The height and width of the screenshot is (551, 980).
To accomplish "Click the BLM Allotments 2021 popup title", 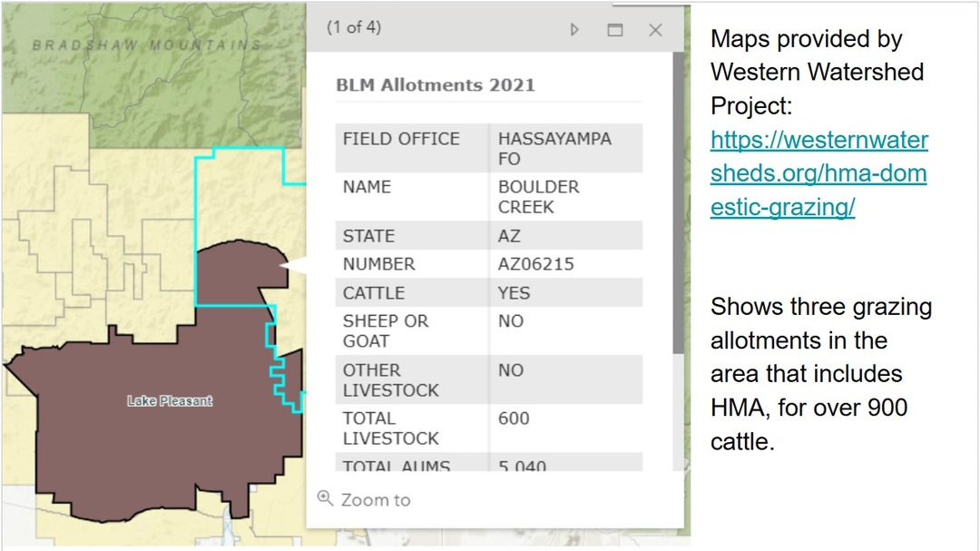I will [436, 85].
